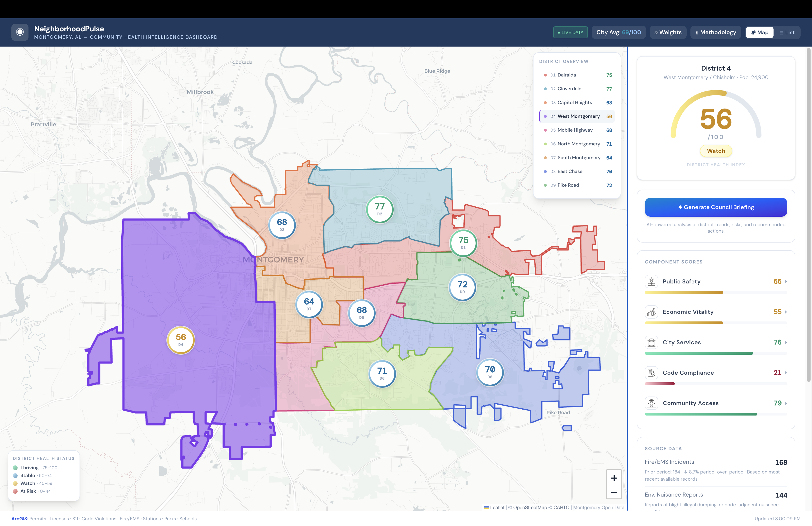Screen dimensions: 812x526
Task: Click the LIVE DATA indicator
Action: point(571,32)
